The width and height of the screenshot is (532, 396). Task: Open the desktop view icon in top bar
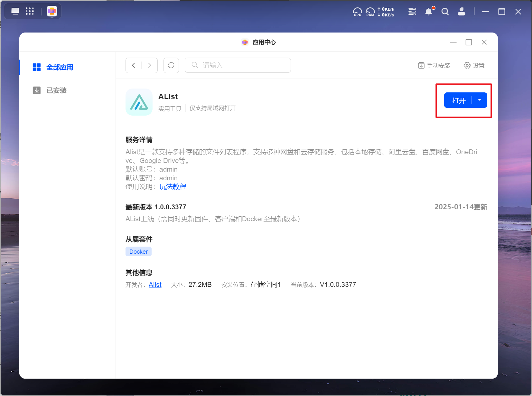tap(15, 11)
